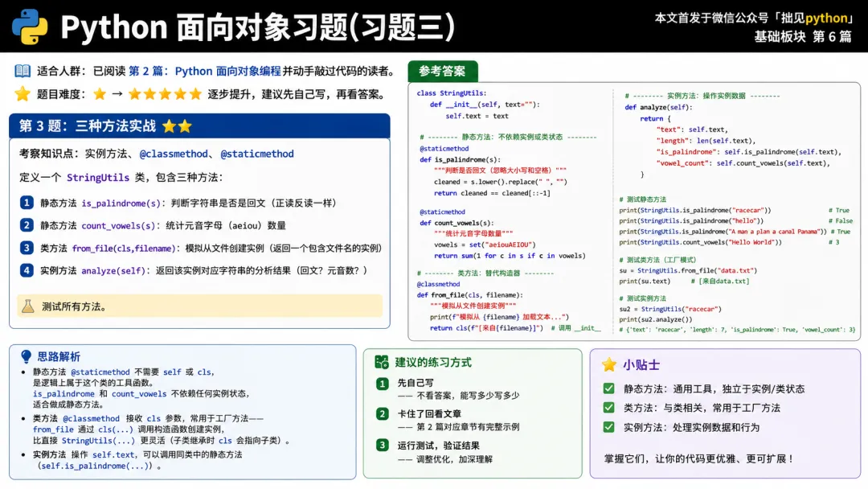Image resolution: width=868 pixels, height=489 pixels.
Task: Click the # 测试类方法（工厂模式）comment
Action: tap(657, 260)
